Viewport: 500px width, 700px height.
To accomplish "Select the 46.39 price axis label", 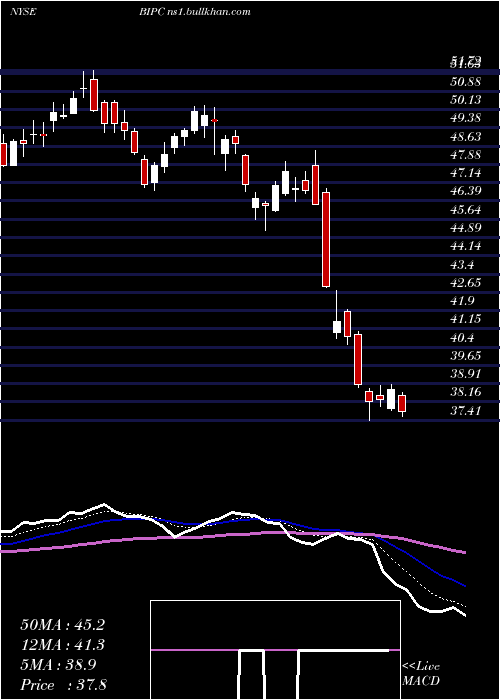I will pyautogui.click(x=466, y=192).
